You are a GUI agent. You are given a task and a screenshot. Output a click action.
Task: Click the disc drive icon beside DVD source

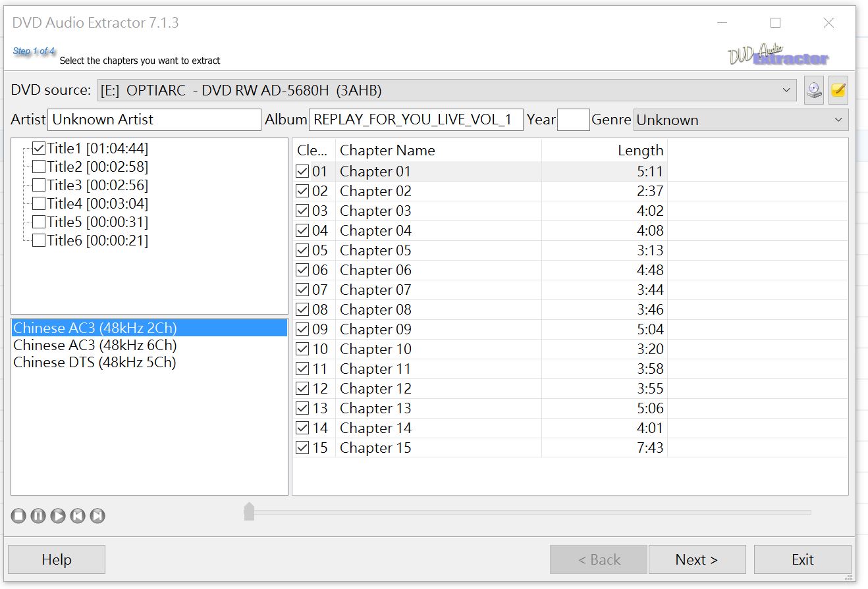click(x=814, y=91)
